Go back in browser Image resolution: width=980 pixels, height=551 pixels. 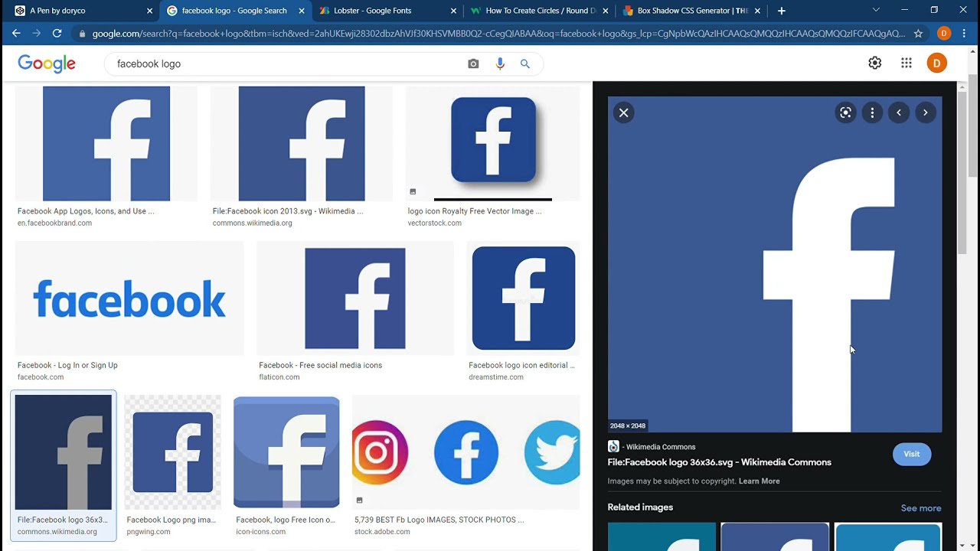pyautogui.click(x=16, y=34)
